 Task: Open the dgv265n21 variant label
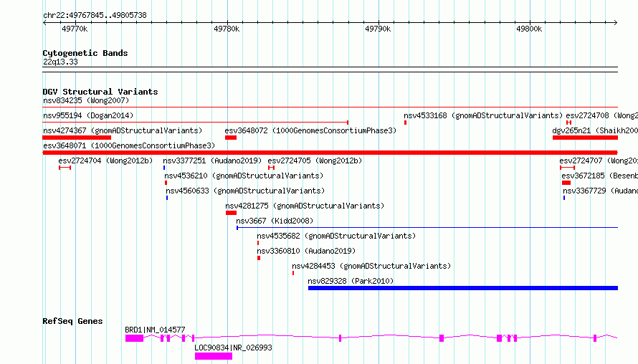(595, 130)
